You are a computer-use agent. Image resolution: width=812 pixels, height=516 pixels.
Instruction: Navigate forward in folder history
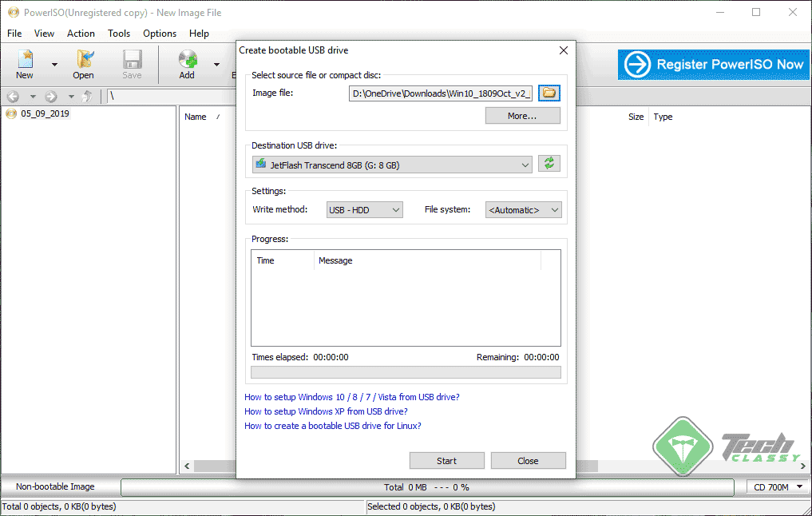click(x=50, y=96)
